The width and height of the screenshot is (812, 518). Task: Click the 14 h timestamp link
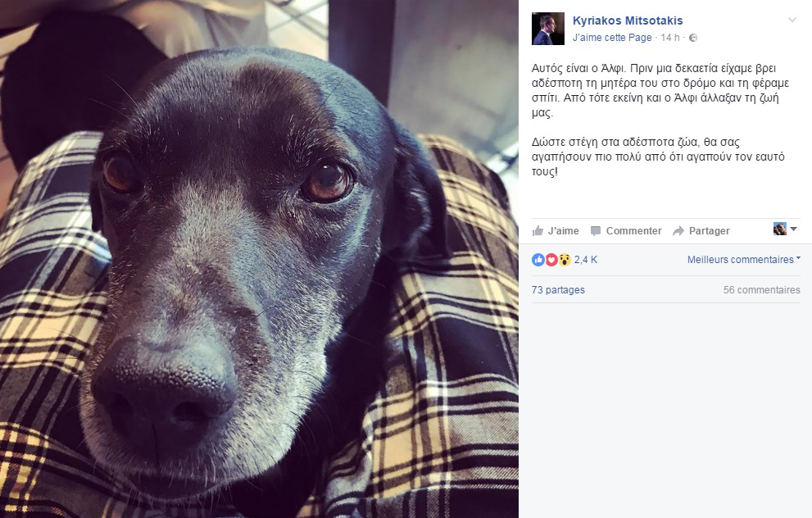pyautogui.click(x=670, y=38)
